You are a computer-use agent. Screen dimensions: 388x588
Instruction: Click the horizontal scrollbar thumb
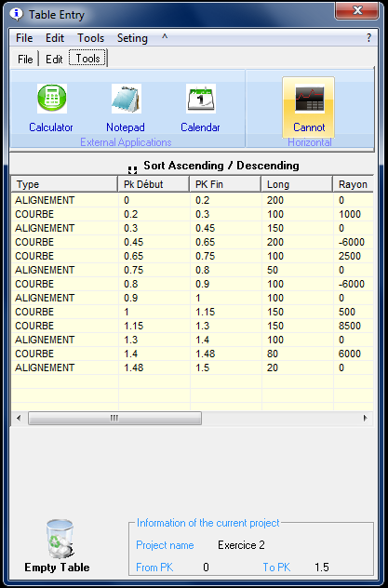click(x=114, y=418)
